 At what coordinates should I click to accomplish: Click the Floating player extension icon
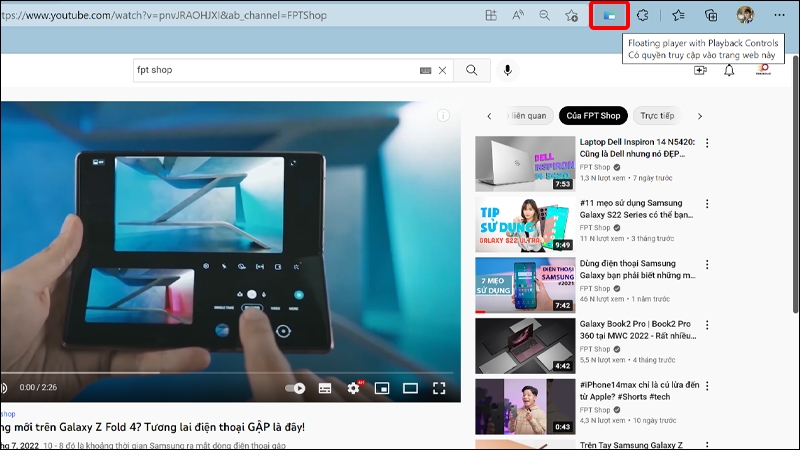point(609,15)
